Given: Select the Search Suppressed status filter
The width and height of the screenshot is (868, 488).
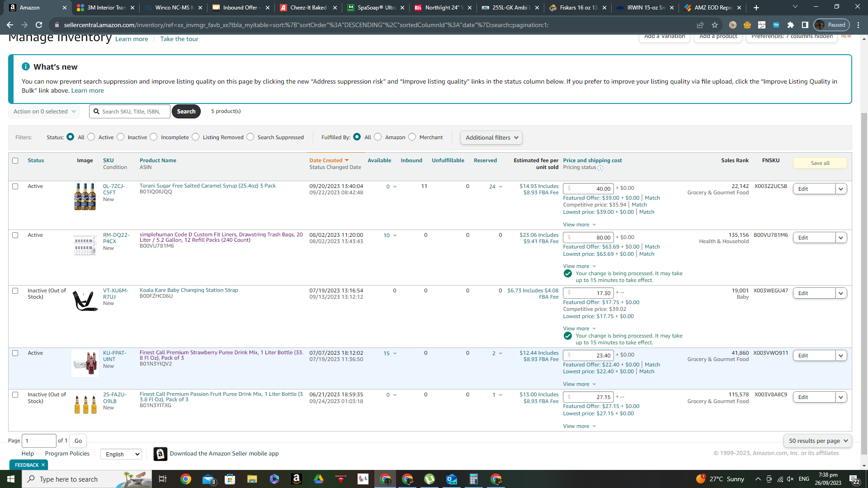Looking at the screenshot, I should click(x=250, y=137).
